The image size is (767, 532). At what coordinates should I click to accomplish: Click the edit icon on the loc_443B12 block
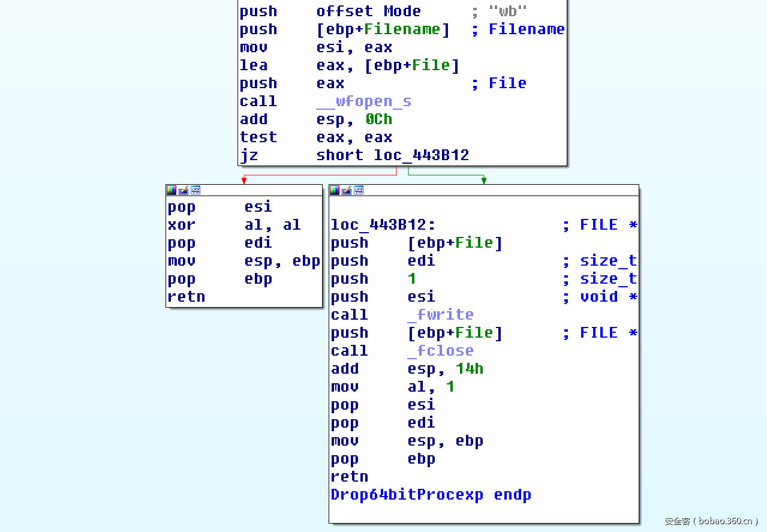tap(346, 190)
